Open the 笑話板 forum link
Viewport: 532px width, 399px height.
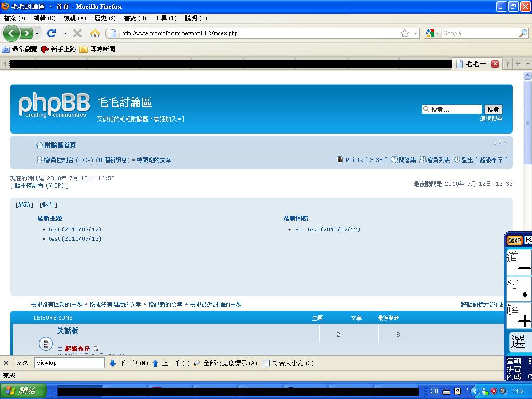68,330
